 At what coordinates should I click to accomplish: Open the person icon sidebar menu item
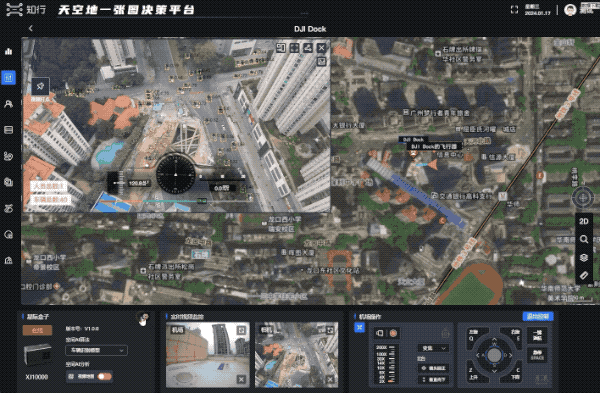[x=8, y=104]
